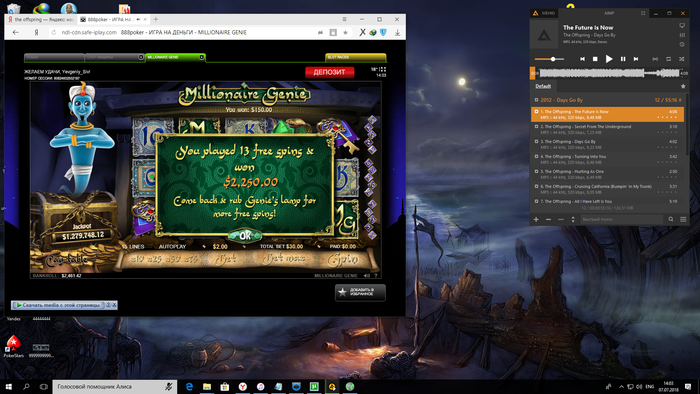Screen dimensions: 700x394
Task: Select track 'All I Have Left Is You'
Action: click(x=607, y=202)
